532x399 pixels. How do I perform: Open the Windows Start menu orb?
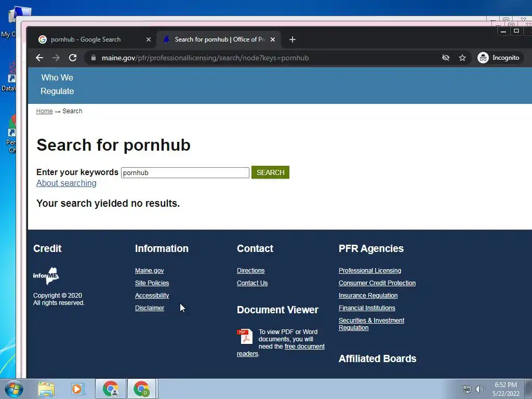tap(14, 389)
